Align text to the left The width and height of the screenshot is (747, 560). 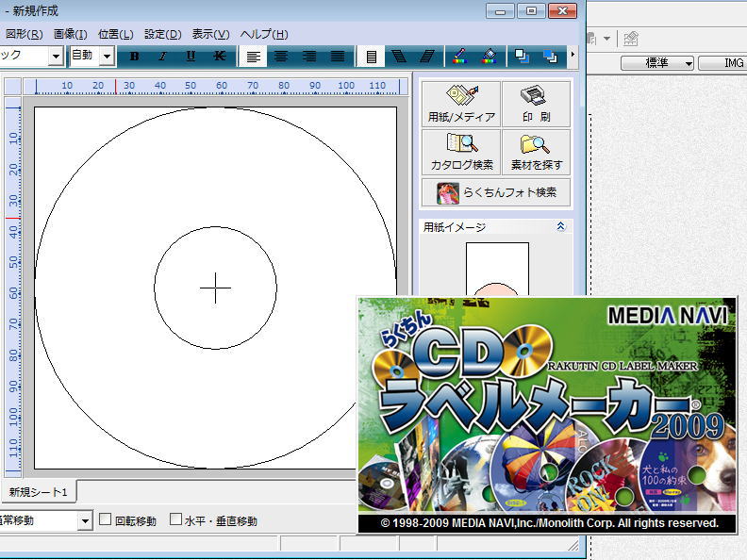click(253, 57)
